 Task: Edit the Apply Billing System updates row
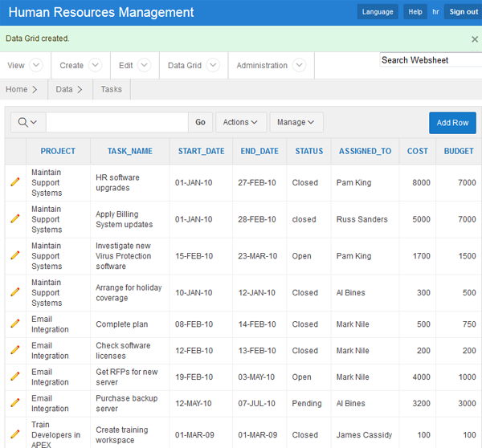coord(14,219)
